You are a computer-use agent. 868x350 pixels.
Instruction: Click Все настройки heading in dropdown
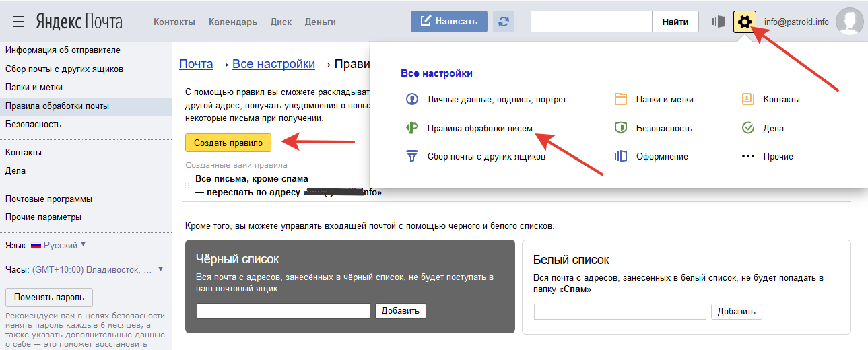(436, 73)
